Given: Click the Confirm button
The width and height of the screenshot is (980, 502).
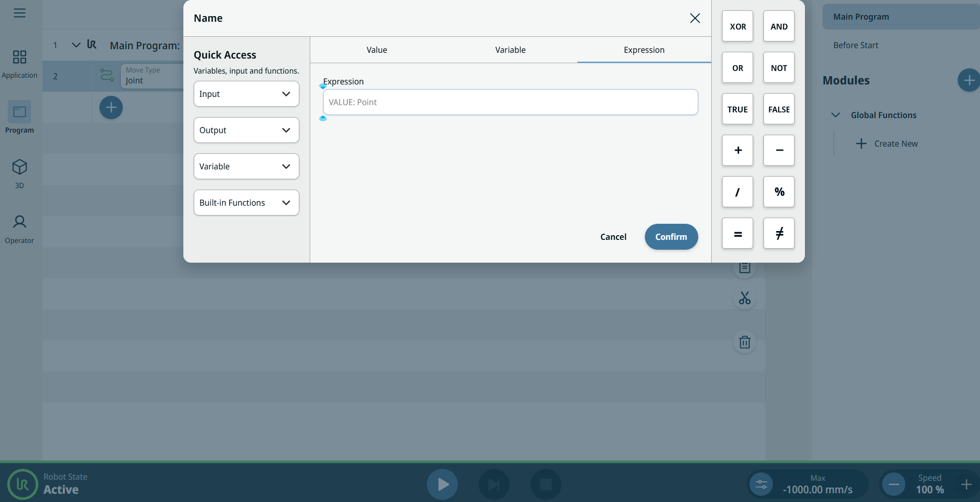Looking at the screenshot, I should pyautogui.click(x=671, y=237).
